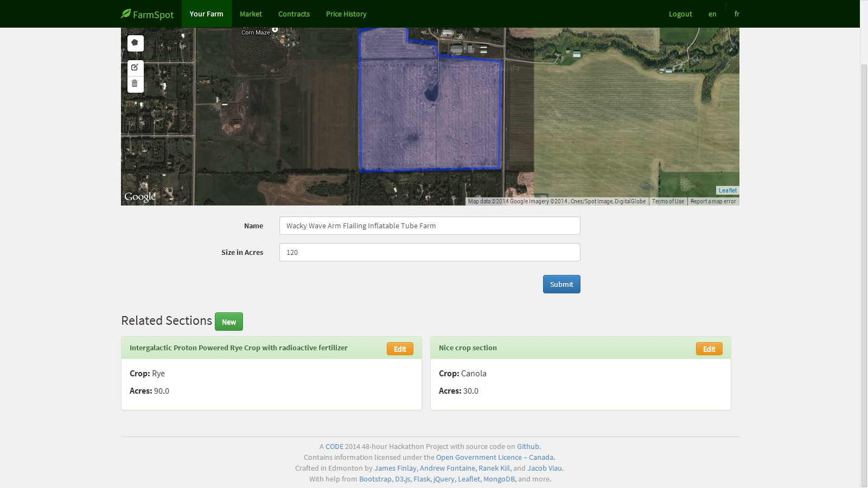Open the map Terms of Use link
The image size is (868, 488).
(x=668, y=201)
